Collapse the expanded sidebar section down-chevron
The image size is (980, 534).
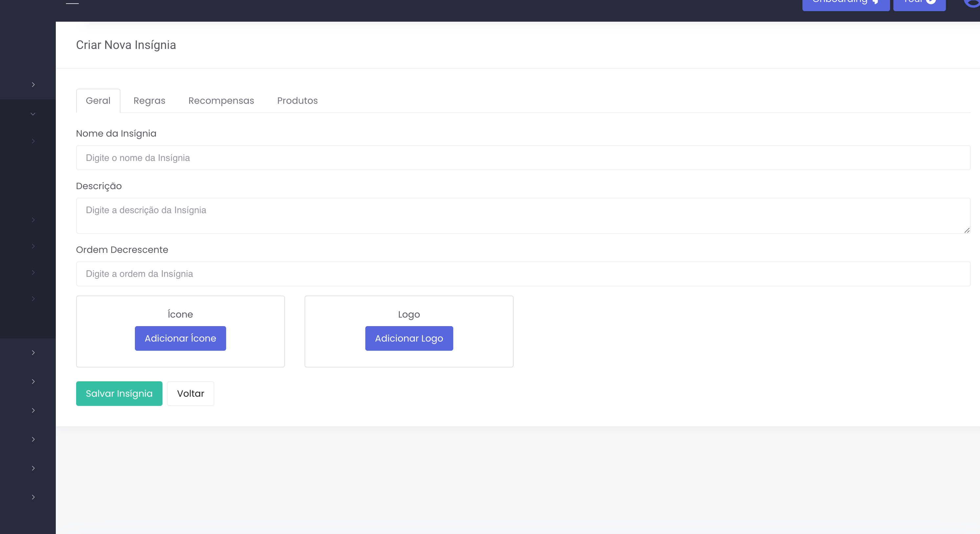pos(33,114)
